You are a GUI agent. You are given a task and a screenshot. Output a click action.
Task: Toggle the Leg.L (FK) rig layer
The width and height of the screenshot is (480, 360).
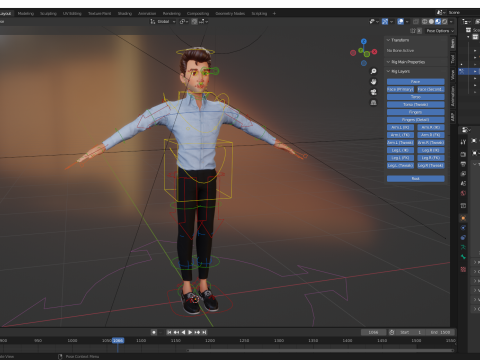pos(400,158)
